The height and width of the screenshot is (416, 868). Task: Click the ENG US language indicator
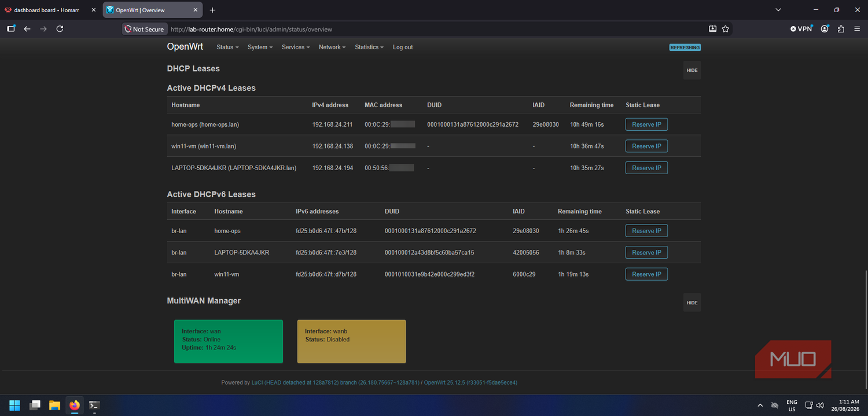click(x=792, y=405)
